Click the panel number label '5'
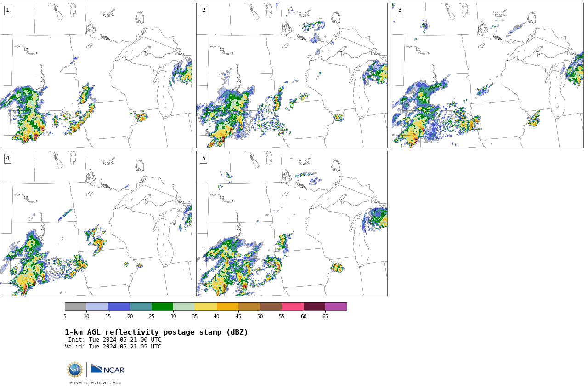This screenshot has width=588, height=388. click(x=204, y=158)
